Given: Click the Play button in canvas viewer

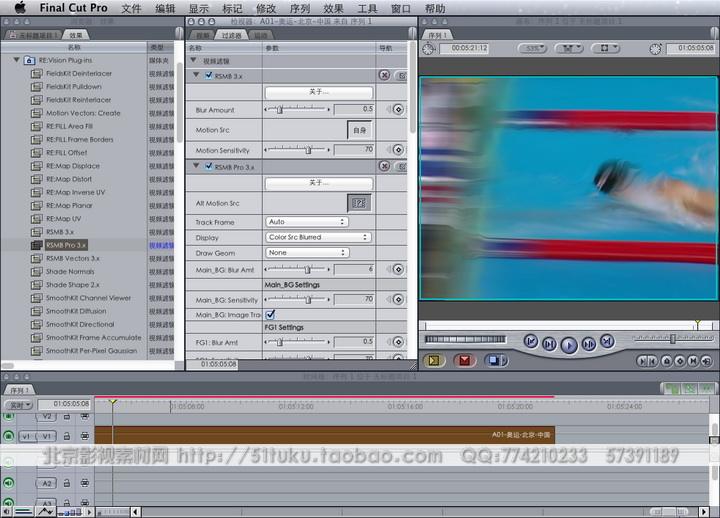Looking at the screenshot, I should (569, 344).
